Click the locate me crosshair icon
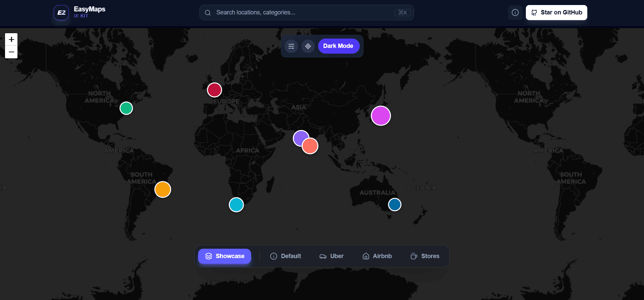Viewport: 644px width, 300px height. 308,46
